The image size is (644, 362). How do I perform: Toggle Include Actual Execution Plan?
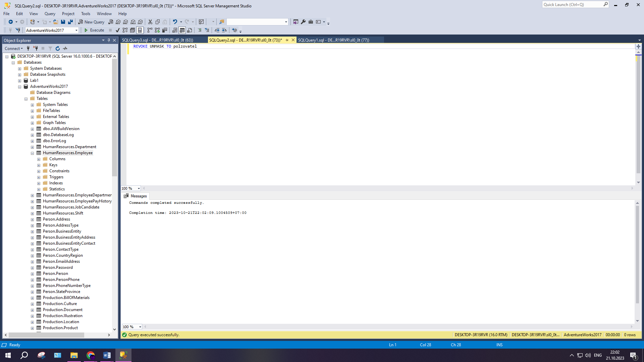point(150,30)
